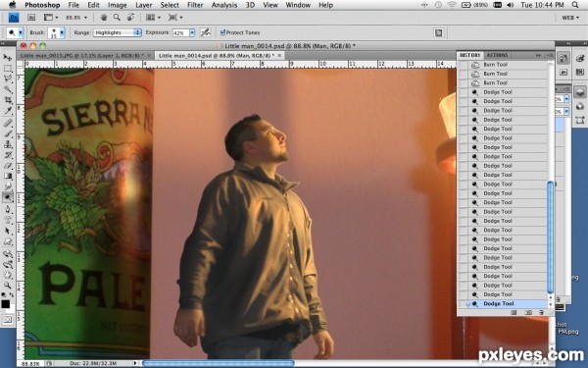
Task: Click the Hand tool in application bar
Action: point(104,18)
